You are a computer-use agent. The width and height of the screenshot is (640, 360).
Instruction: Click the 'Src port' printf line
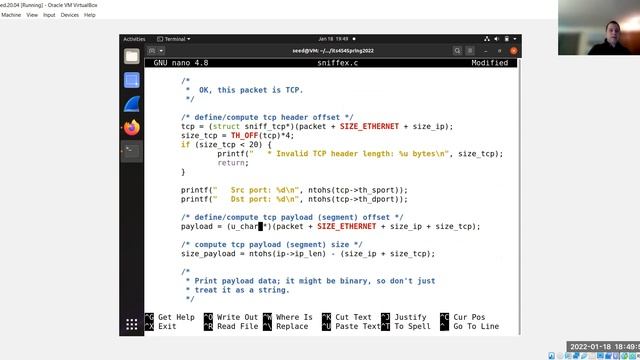click(294, 190)
